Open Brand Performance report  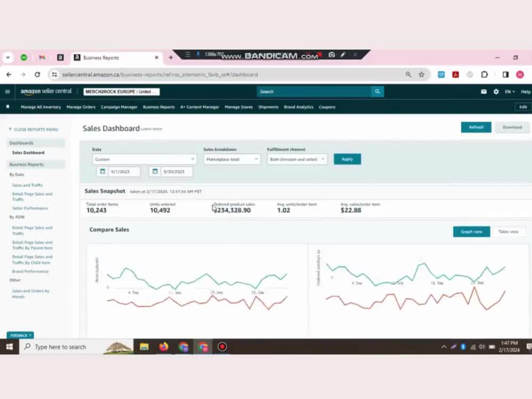[x=30, y=271]
